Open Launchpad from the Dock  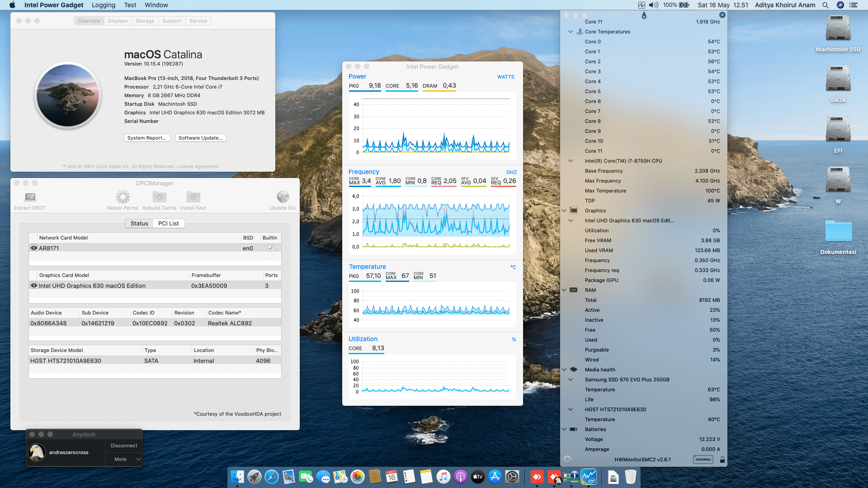click(254, 477)
